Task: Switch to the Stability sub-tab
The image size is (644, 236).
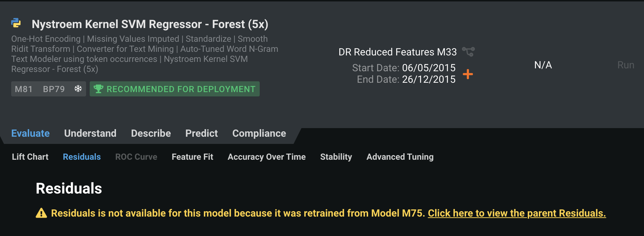Action: click(x=336, y=157)
